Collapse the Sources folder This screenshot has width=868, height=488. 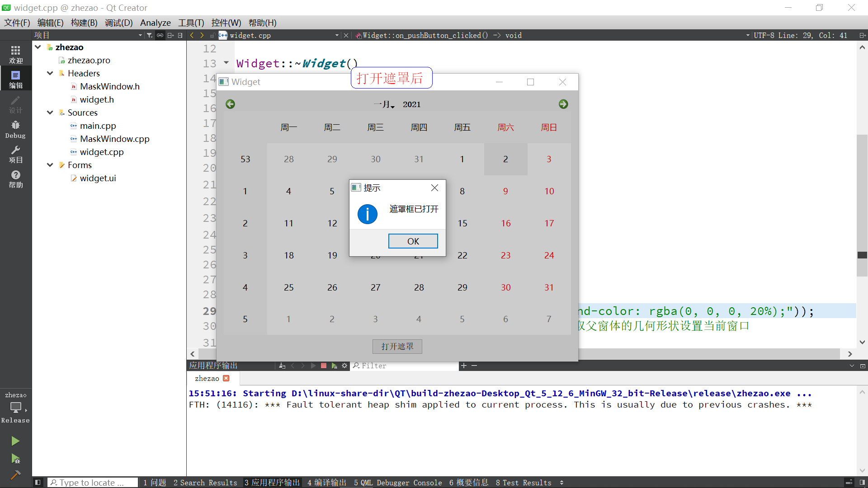click(x=50, y=113)
